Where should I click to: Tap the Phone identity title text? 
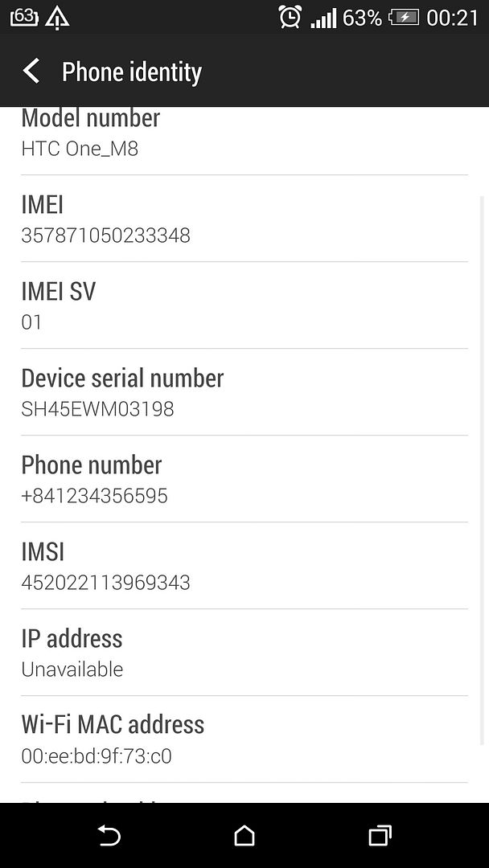click(131, 72)
